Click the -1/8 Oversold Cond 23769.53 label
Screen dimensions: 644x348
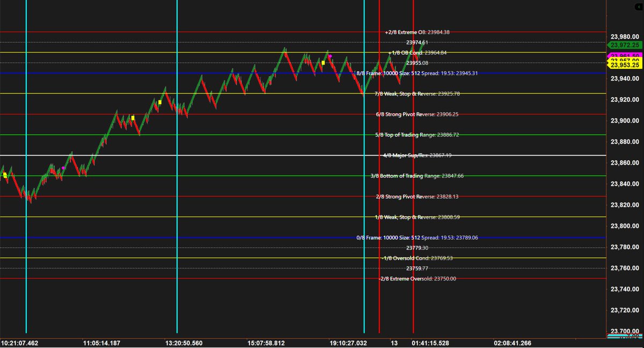coord(417,258)
